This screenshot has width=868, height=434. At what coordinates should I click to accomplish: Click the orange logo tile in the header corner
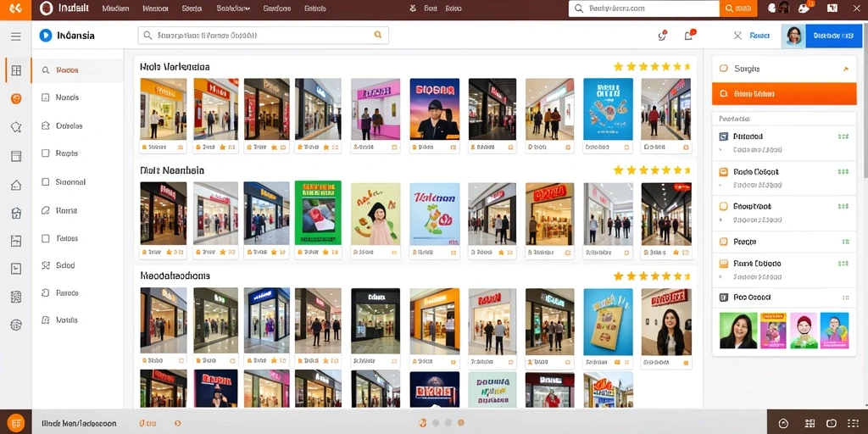pos(15,9)
